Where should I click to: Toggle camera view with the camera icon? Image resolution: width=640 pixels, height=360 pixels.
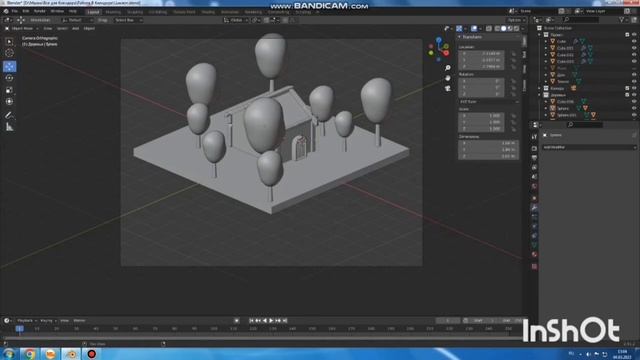(448, 88)
